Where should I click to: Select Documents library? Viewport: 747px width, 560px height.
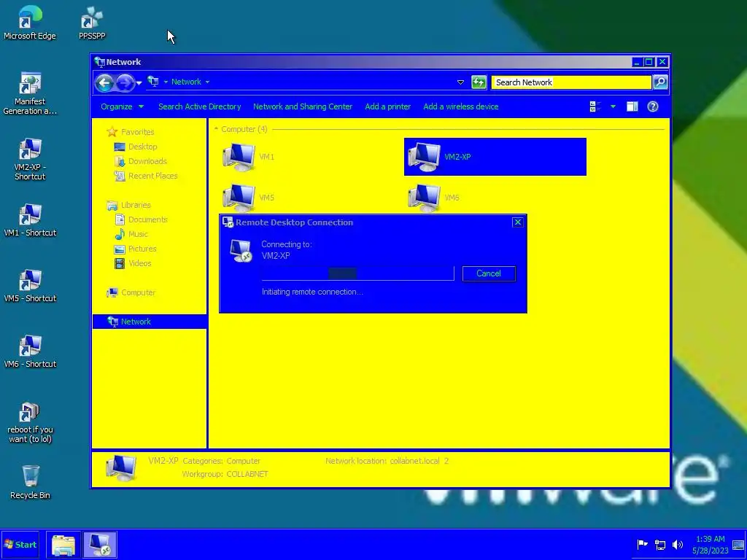tap(141, 219)
